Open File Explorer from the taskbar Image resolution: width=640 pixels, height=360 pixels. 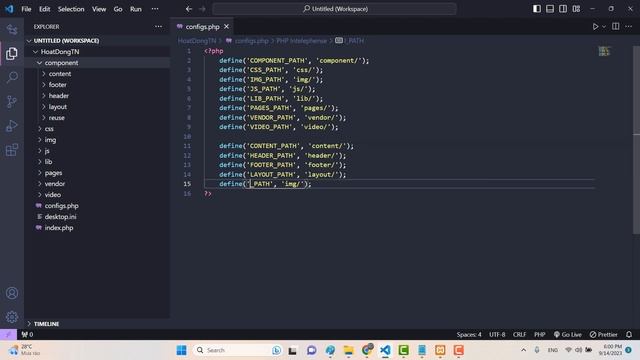tap(349, 350)
